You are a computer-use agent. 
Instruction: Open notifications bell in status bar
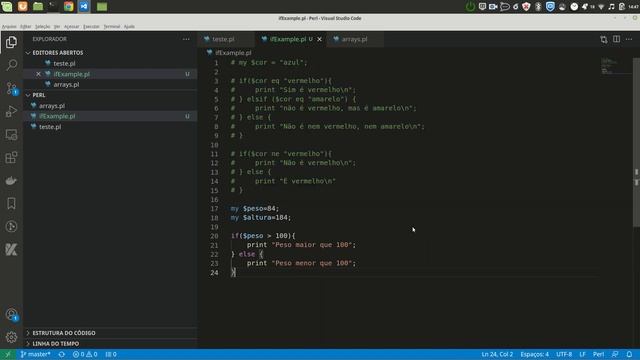629,354
